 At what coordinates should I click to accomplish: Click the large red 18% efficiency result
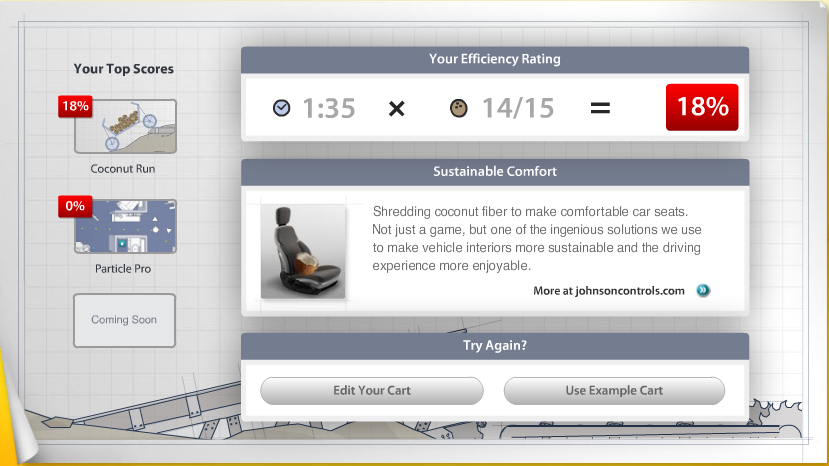click(x=702, y=108)
